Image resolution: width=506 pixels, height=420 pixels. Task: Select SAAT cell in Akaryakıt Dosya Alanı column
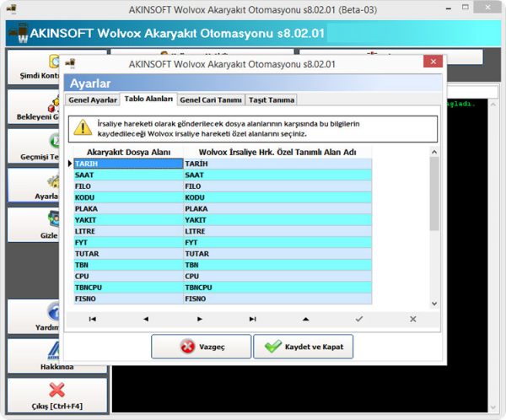128,175
